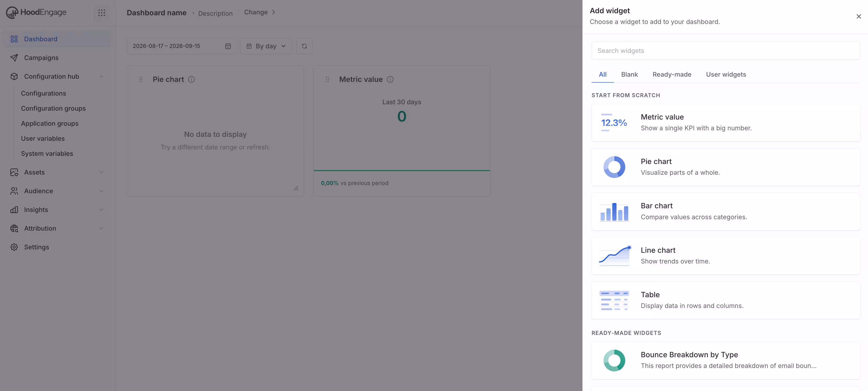
Task: Add the Metric value widget
Action: [x=725, y=123]
